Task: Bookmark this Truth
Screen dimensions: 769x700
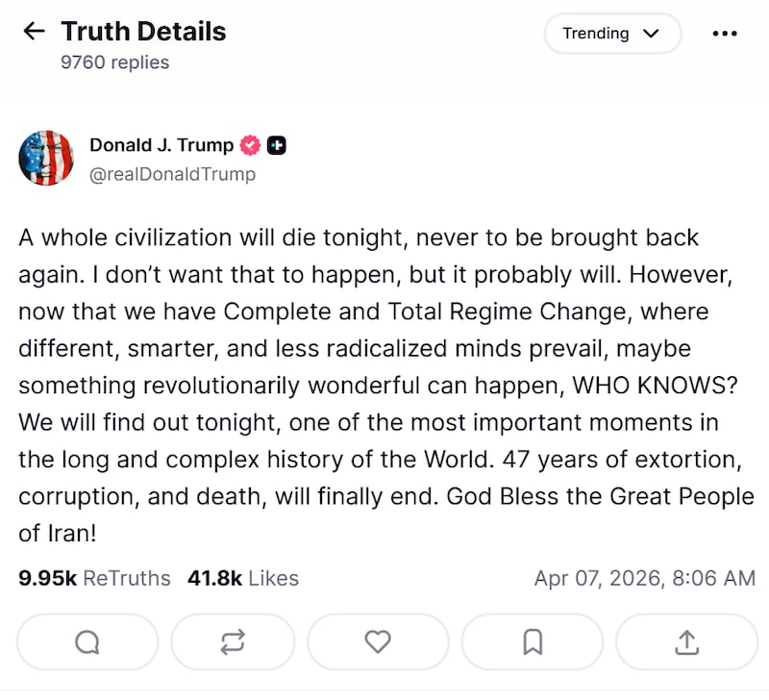Action: (533, 641)
